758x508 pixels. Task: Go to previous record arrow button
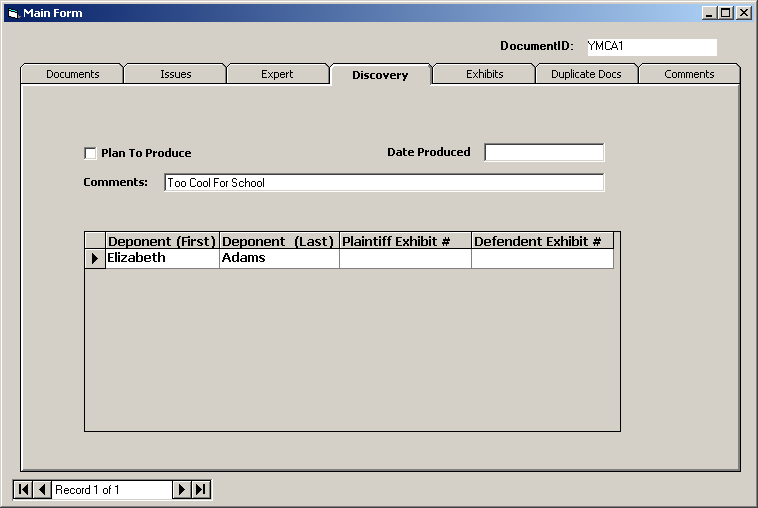click(x=42, y=489)
